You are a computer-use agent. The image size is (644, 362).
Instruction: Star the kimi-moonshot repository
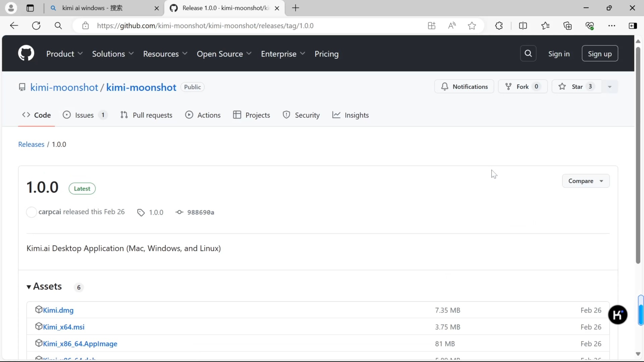coord(577,86)
